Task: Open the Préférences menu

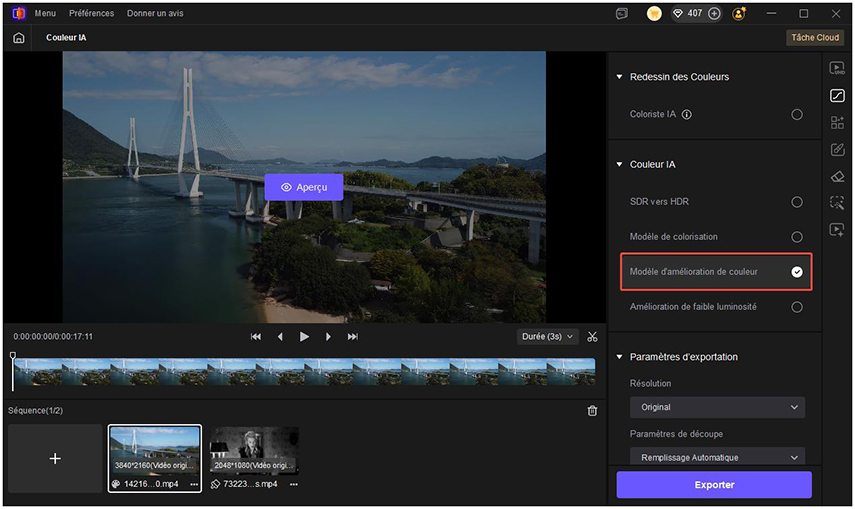Action: [x=91, y=14]
